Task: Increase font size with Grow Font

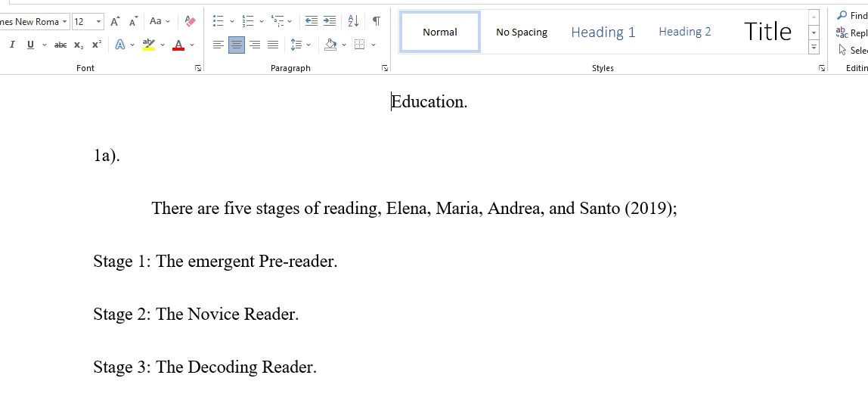Action: tap(115, 22)
